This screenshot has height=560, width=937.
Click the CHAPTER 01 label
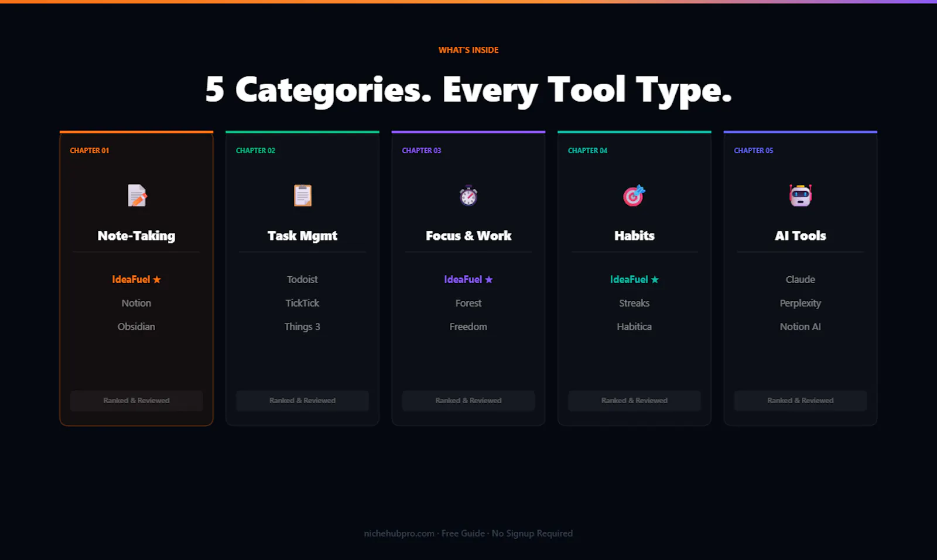tap(90, 150)
